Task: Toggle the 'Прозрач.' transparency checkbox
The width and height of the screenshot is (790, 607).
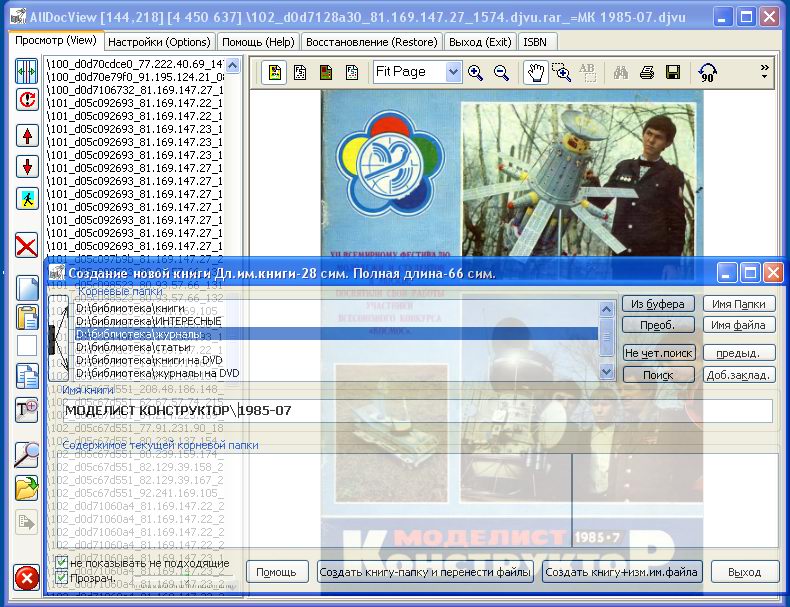Action: pyautogui.click(x=62, y=578)
